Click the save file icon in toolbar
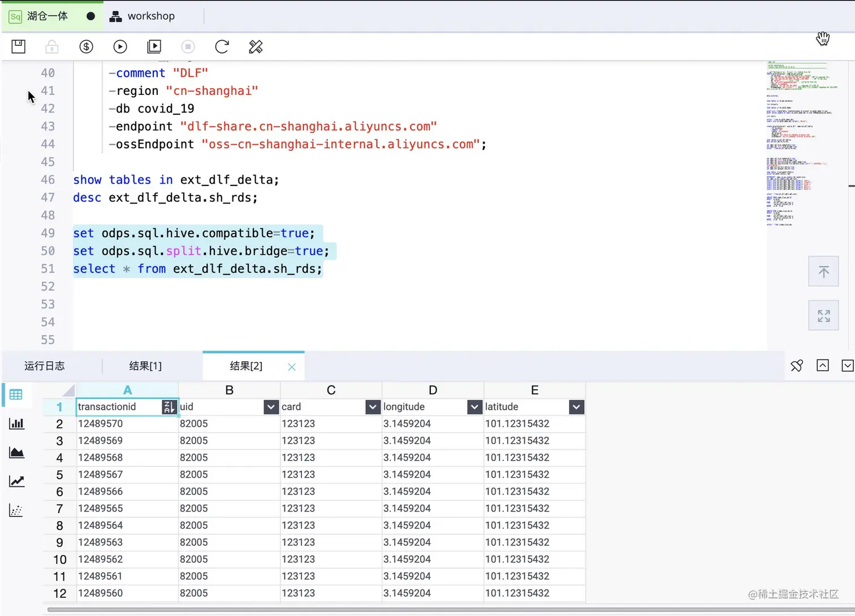This screenshot has width=855, height=616. pos(19,46)
